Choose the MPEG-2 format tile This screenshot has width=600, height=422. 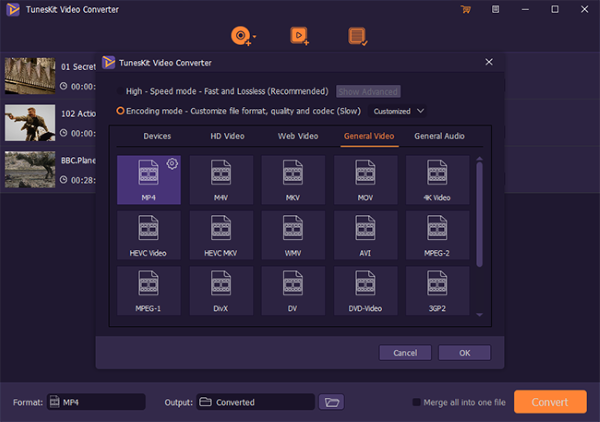pos(437,235)
